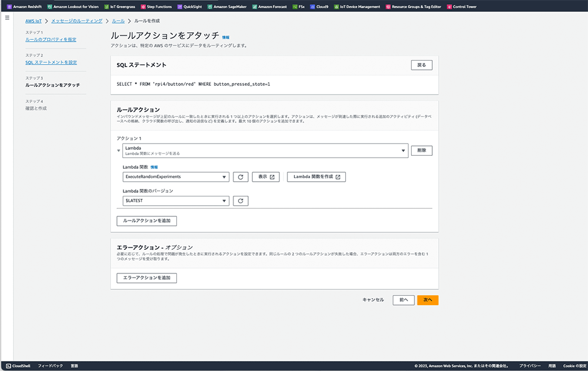Go to AWS IoT breadcrumb
Screen dimensions: 588x371
tap(34, 21)
